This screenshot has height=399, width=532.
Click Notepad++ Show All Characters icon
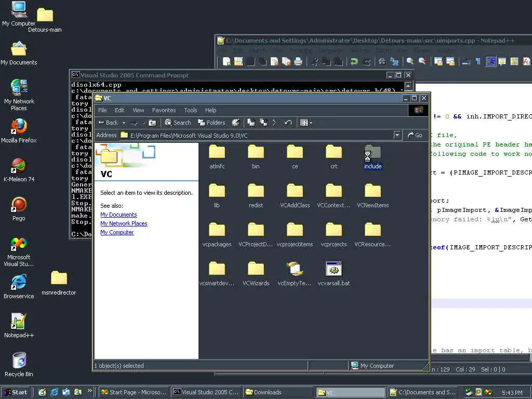[478, 61]
